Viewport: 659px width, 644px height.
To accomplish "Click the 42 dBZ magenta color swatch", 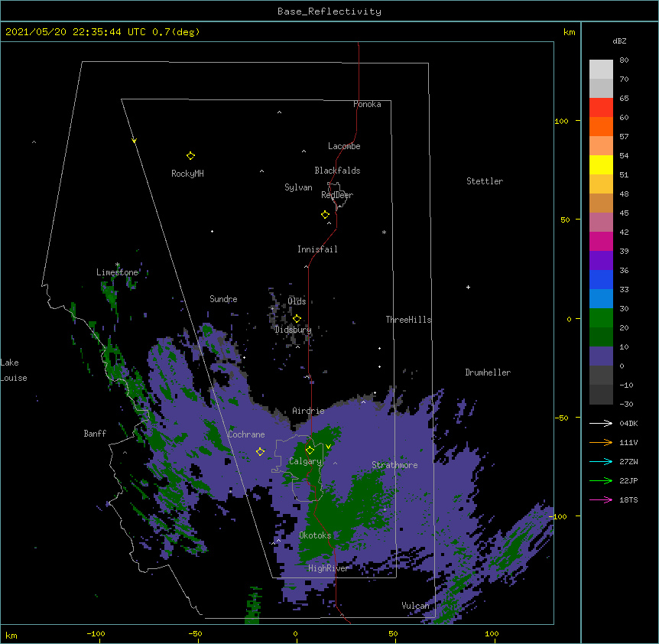I will 601,241.
